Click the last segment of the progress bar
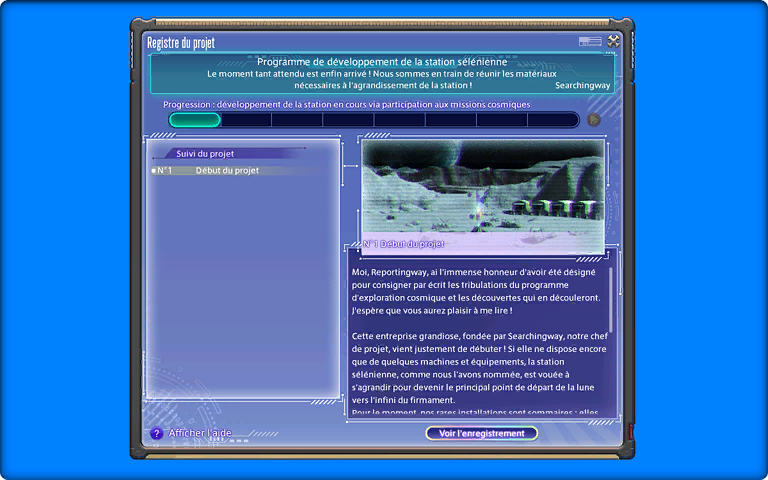The height and width of the screenshot is (480, 768). pyautogui.click(x=553, y=120)
